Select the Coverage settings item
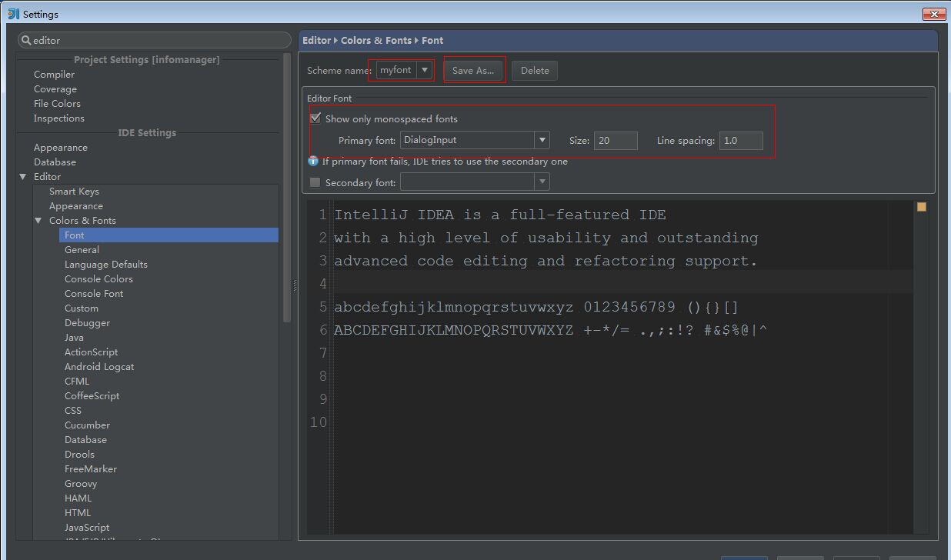This screenshot has width=951, height=560. pos(55,89)
